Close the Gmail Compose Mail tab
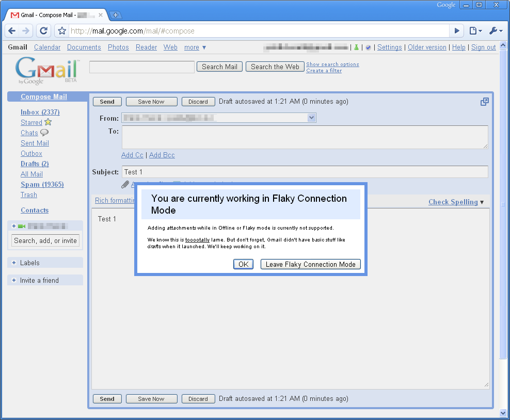The image size is (510, 420). pyautogui.click(x=101, y=15)
